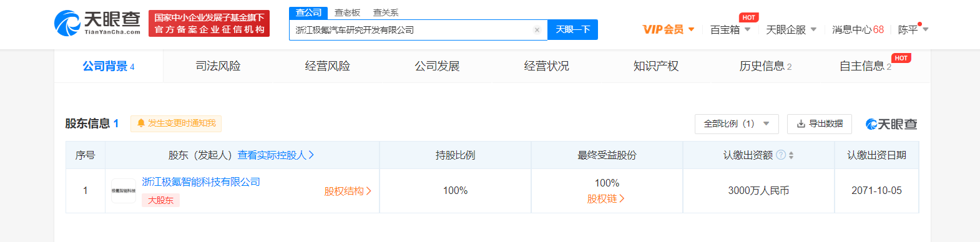The height and width of the screenshot is (242, 980).
Task: Open 消息中心 messages
Action: click(858, 29)
